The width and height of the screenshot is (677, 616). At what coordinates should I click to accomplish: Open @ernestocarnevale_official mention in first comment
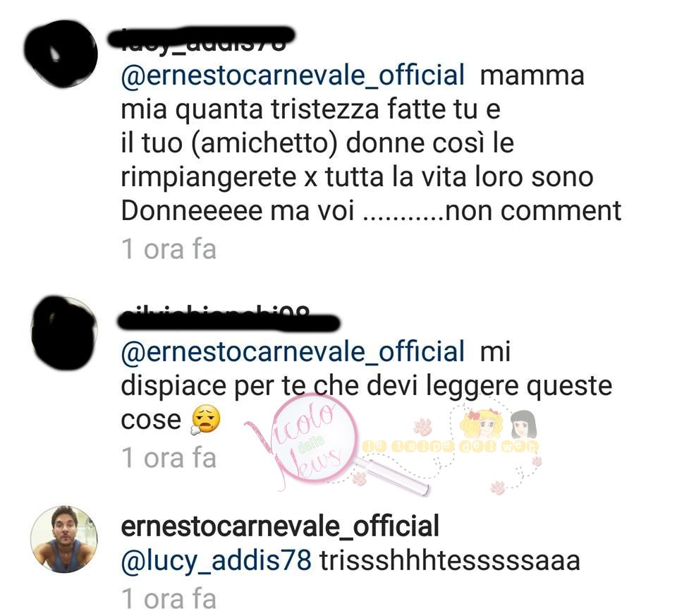pyautogui.click(x=293, y=75)
